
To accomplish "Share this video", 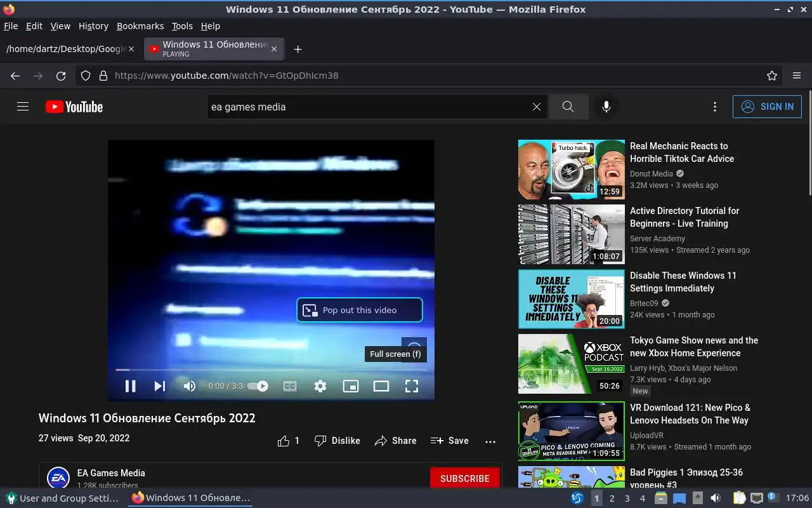I will click(395, 441).
